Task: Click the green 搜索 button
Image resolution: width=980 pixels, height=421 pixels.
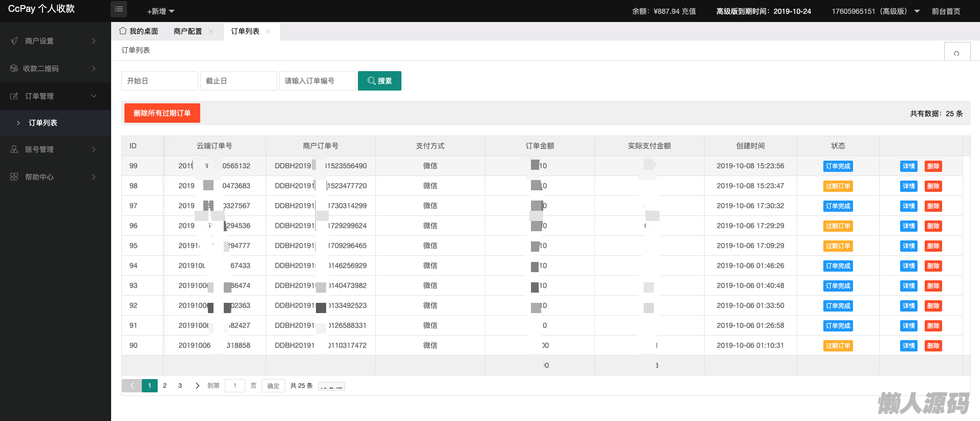Action: click(379, 81)
